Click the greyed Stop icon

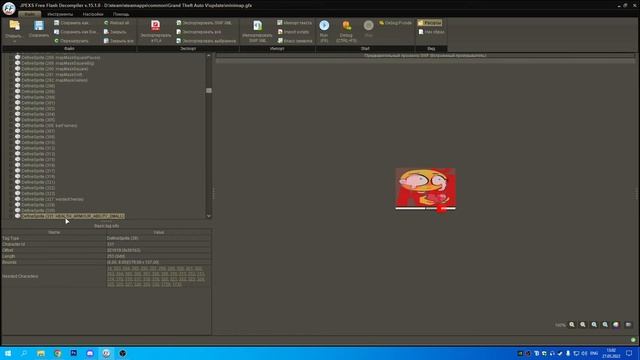369,25
